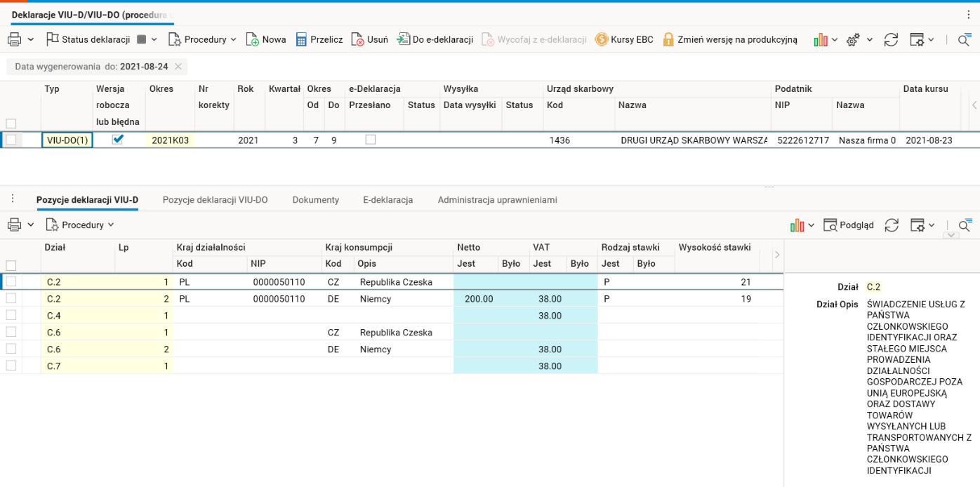Image resolution: width=980 pixels, height=487 pixels.
Task: Create new declaration with Nowa icon
Action: pos(253,39)
